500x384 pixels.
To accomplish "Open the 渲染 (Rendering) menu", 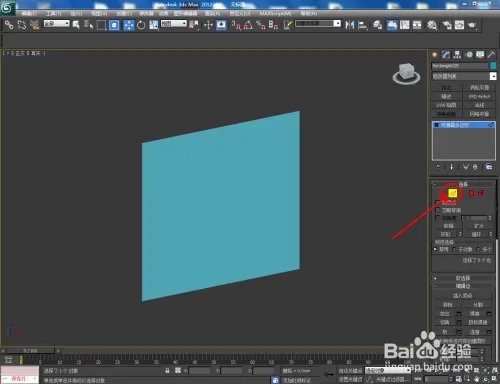I will 212,13.
